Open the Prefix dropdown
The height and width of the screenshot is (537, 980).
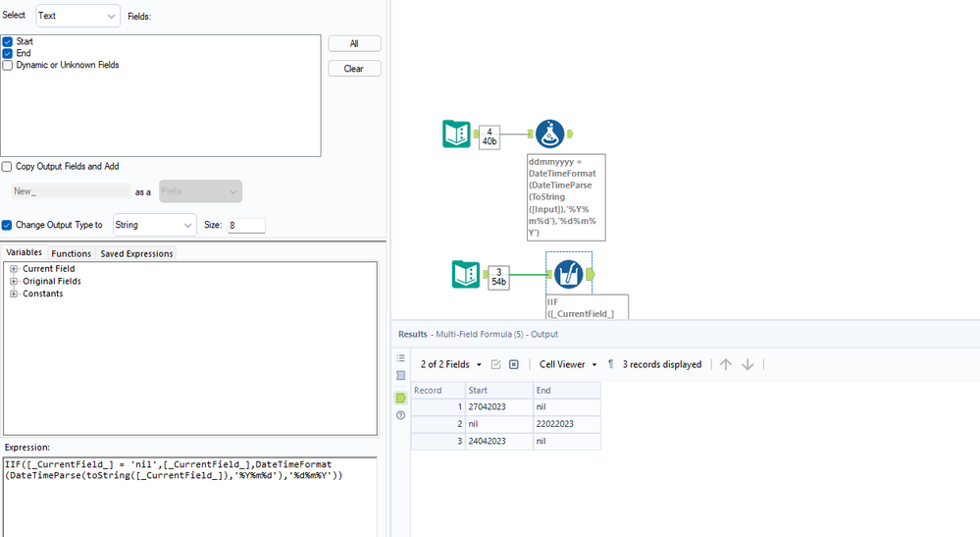[x=200, y=191]
